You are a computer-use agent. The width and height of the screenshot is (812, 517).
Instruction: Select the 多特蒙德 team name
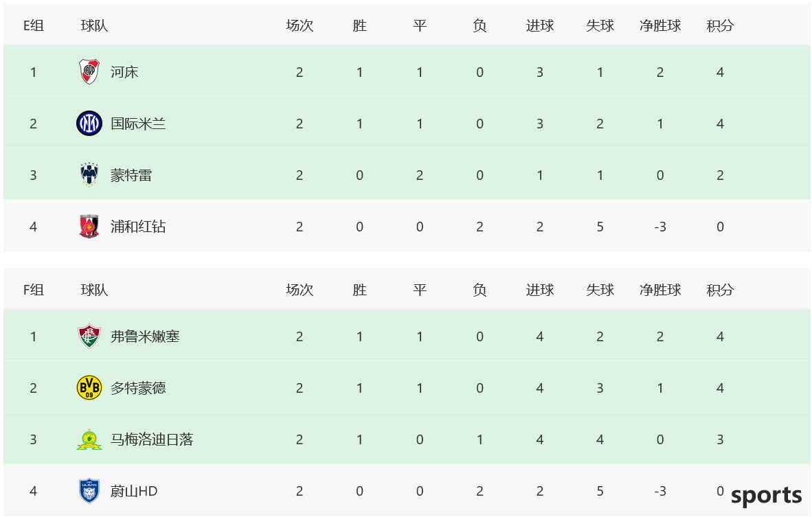click(x=138, y=388)
